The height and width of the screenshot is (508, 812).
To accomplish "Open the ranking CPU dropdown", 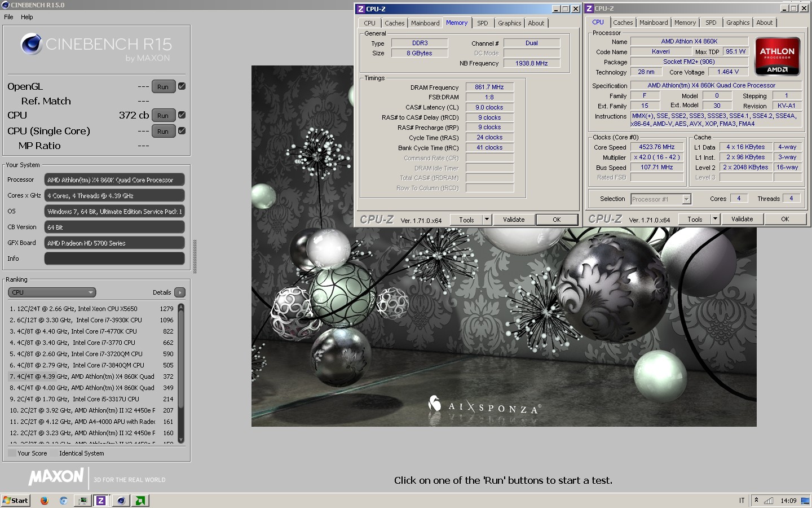I will pos(52,292).
